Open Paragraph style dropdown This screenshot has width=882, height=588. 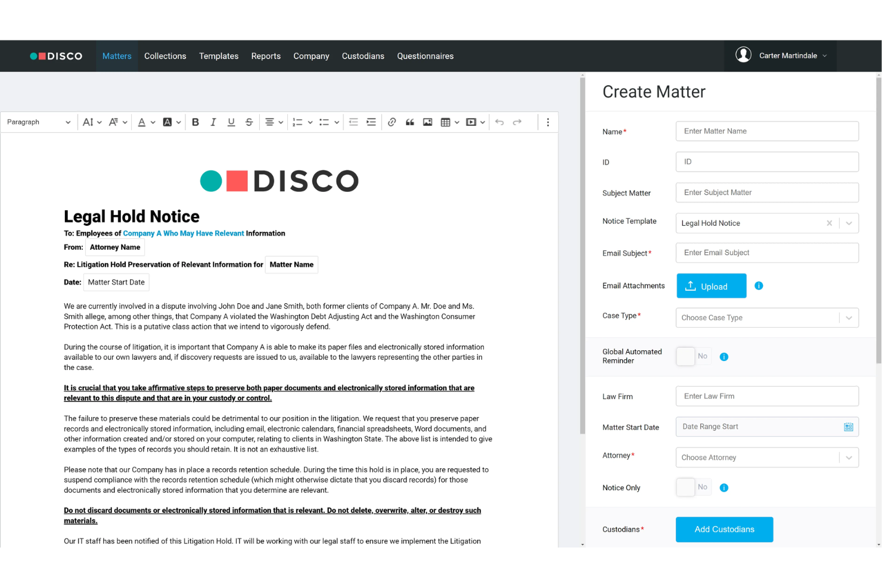click(39, 122)
